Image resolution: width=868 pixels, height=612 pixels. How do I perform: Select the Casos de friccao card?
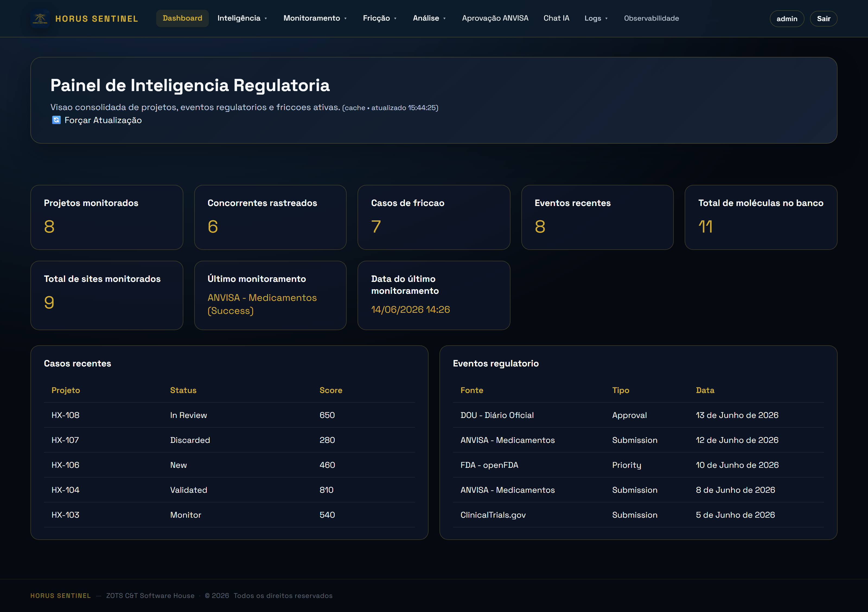[x=434, y=217]
